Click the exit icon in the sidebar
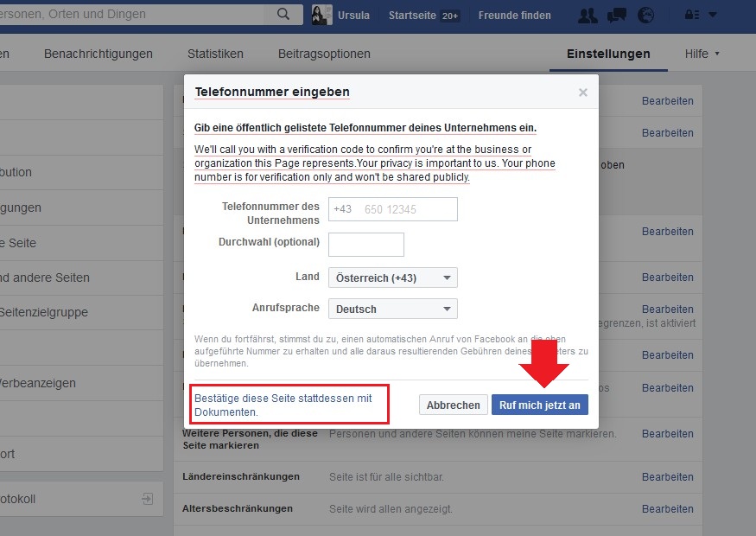 click(148, 499)
